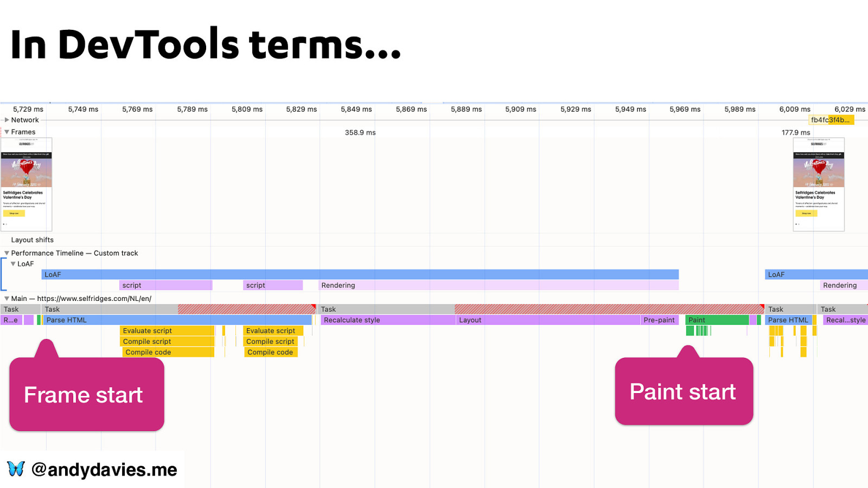The image size is (868, 488).
Task: Click the green Paint event
Action: pos(717,320)
